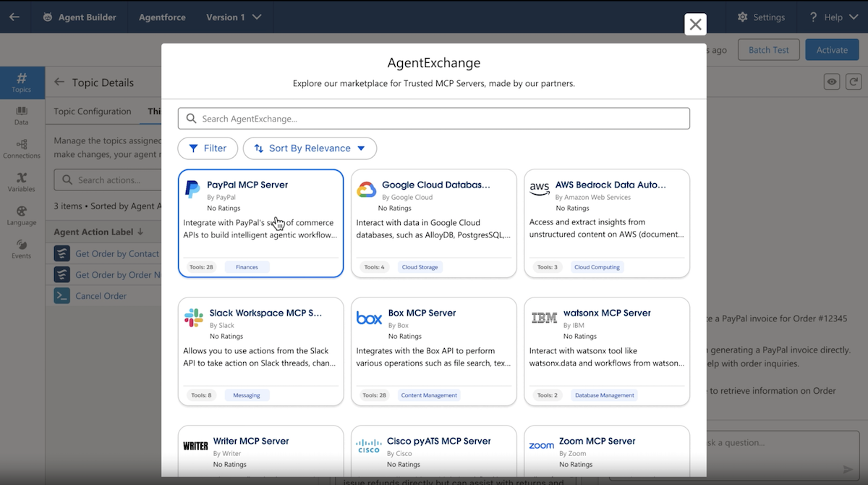868x485 pixels.
Task: Click the IBM logo icon
Action: point(543,318)
